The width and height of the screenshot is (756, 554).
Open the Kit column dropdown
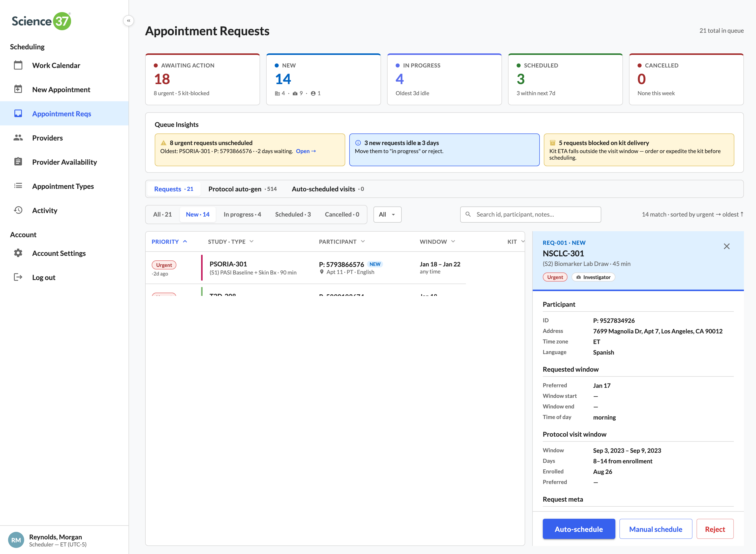[522, 241]
